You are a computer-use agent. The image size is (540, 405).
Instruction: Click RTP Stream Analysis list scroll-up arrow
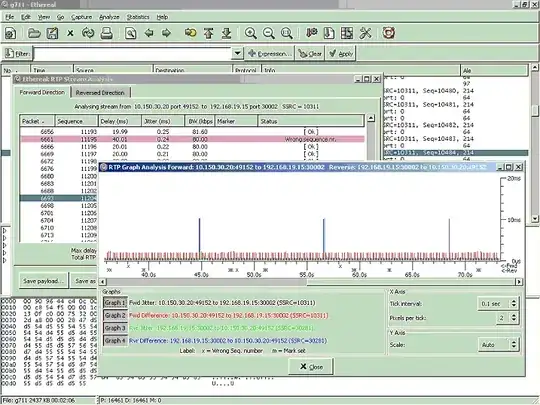pyautogui.click(x=371, y=118)
